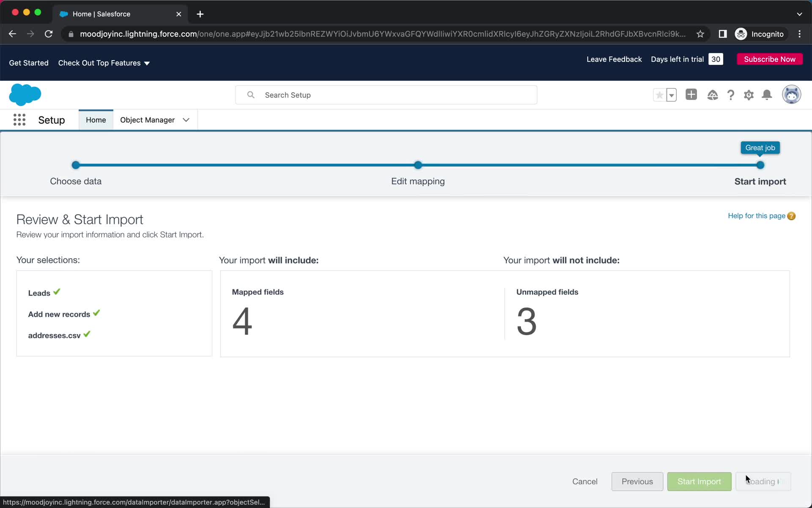Go back with the Previous button
The image size is (812, 508).
click(x=637, y=481)
